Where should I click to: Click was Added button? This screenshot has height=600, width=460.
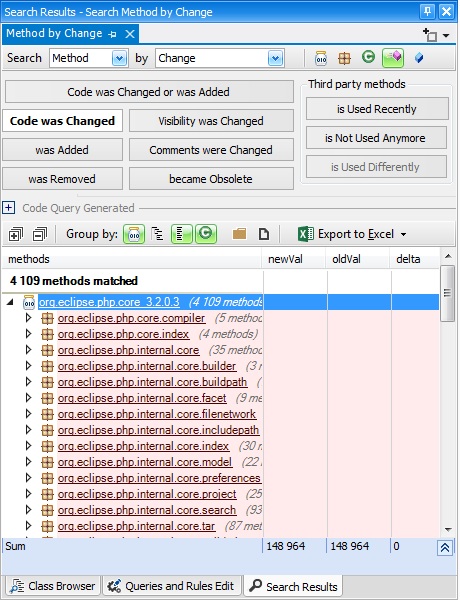point(62,150)
